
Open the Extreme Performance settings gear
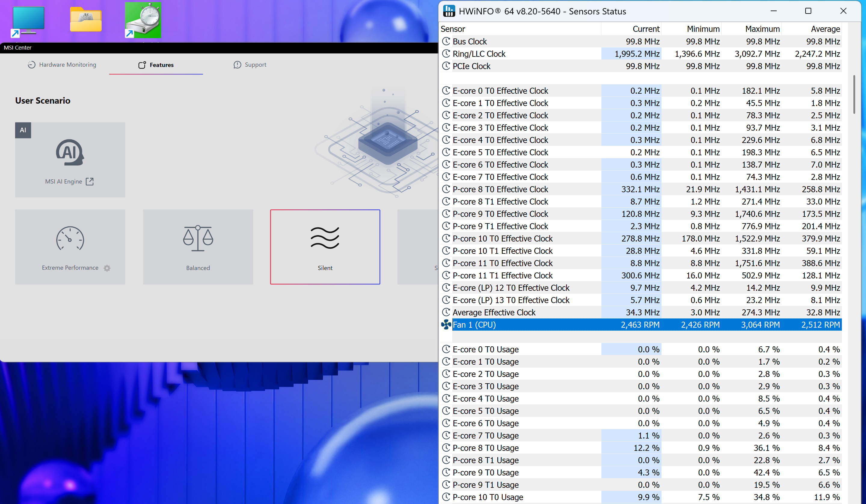click(107, 268)
